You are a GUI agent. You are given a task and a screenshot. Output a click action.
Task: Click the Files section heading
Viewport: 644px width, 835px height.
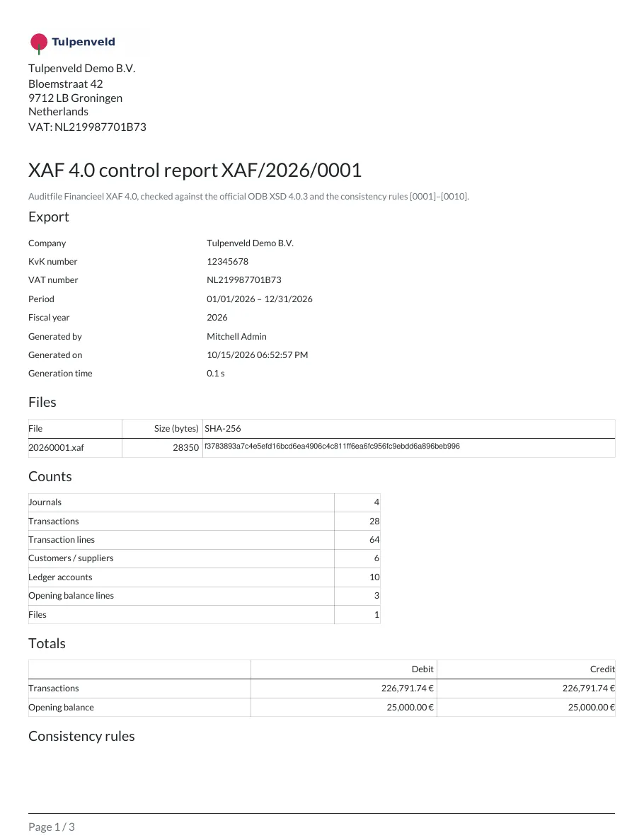[x=42, y=403]
